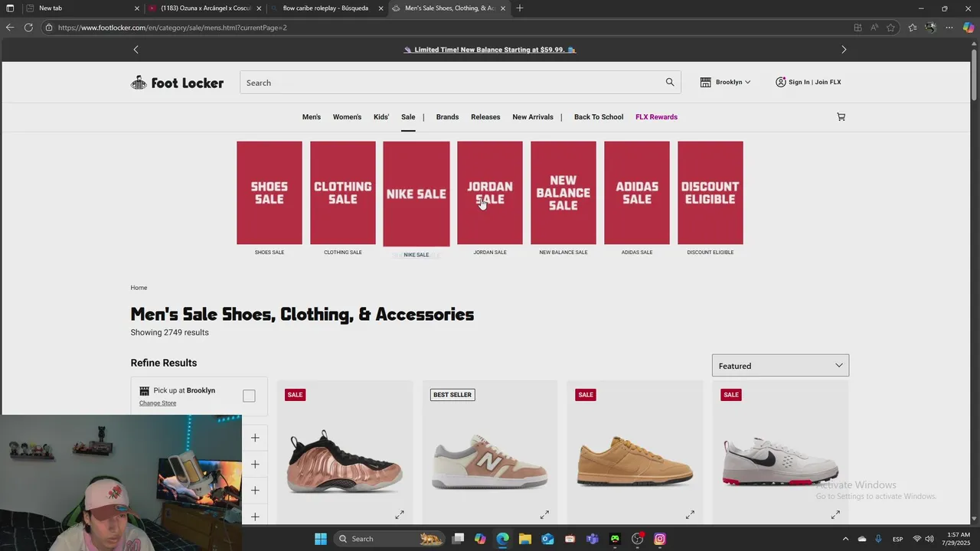The height and width of the screenshot is (551, 980).
Task: Open the Jordan Sale tile
Action: click(x=490, y=193)
